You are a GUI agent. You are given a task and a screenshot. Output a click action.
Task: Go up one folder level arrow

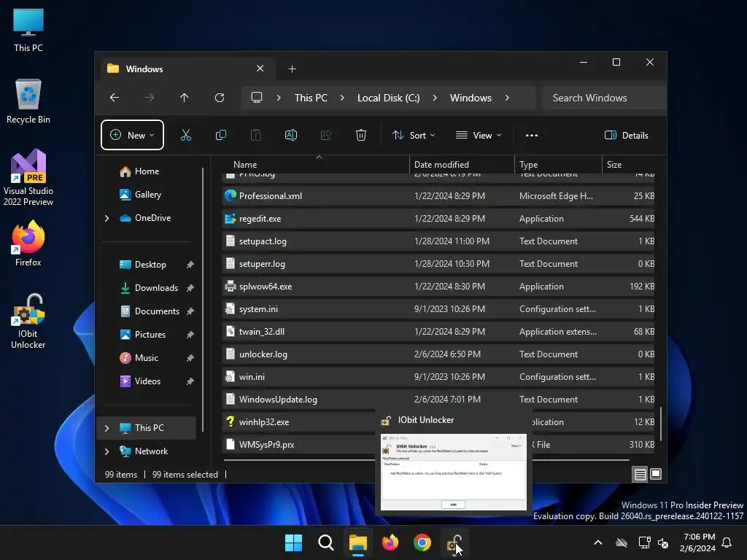[x=185, y=98]
